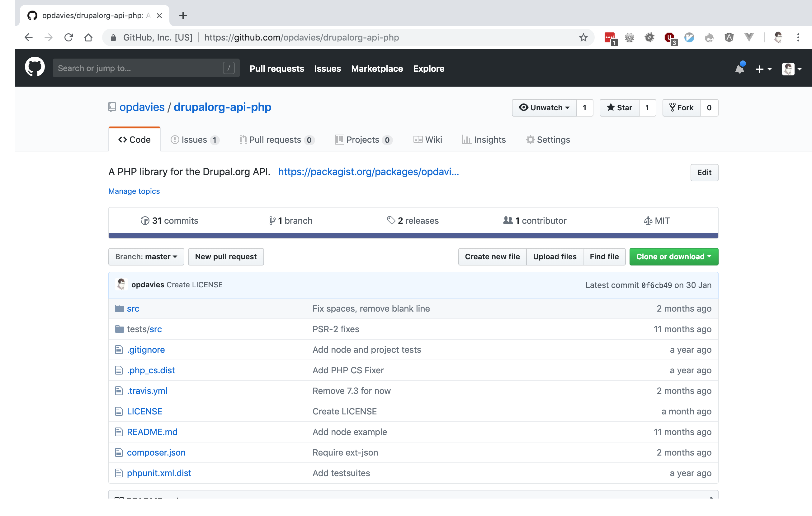The height and width of the screenshot is (516, 812).
Task: Click the opdavies commit avatar
Action: [121, 284]
